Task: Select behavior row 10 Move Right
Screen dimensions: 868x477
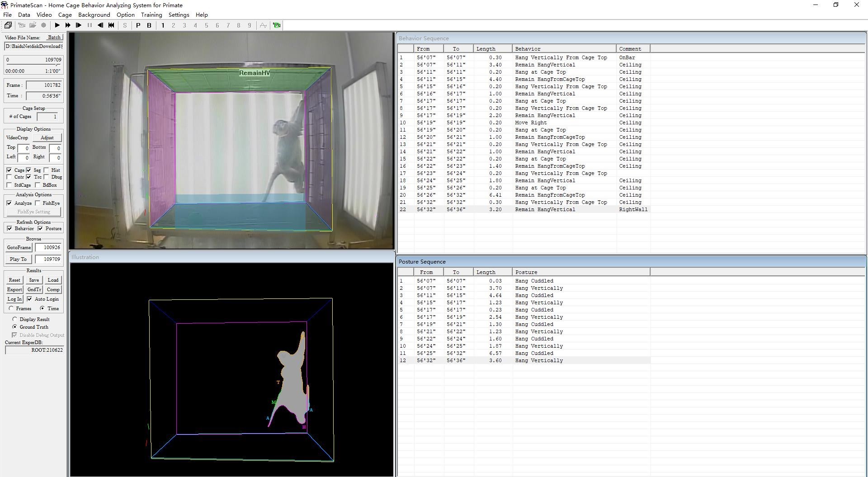Action: (524, 123)
